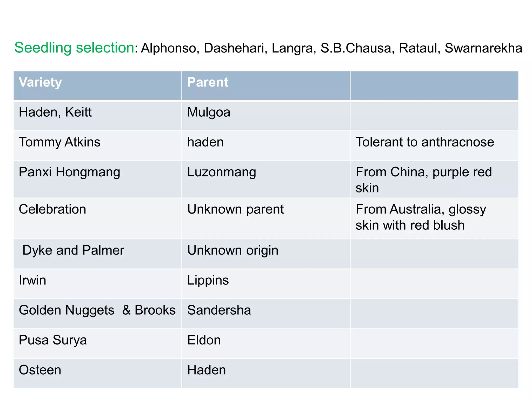Viewport: 532px width, 399px height.
Task: Click the 'Osteen' variety cell
Action: tap(40, 370)
